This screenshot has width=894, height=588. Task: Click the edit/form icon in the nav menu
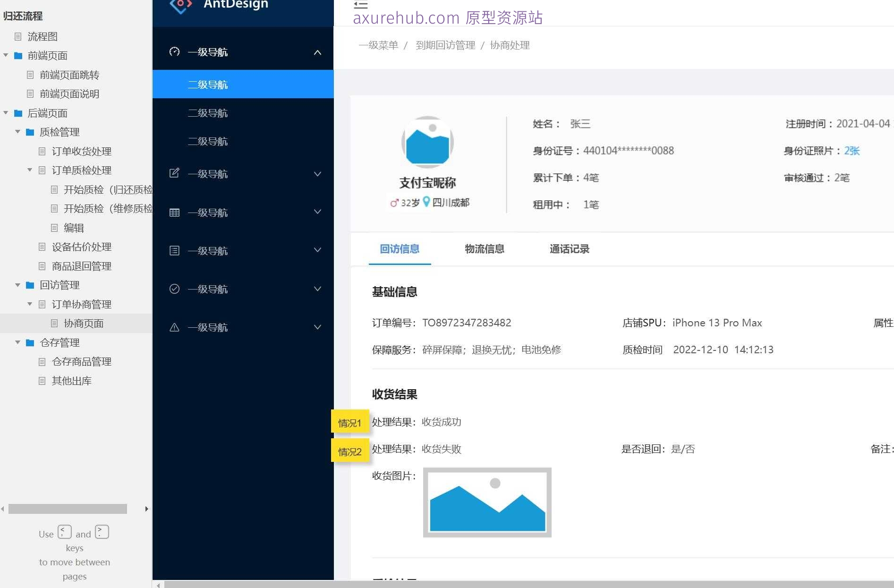click(174, 173)
